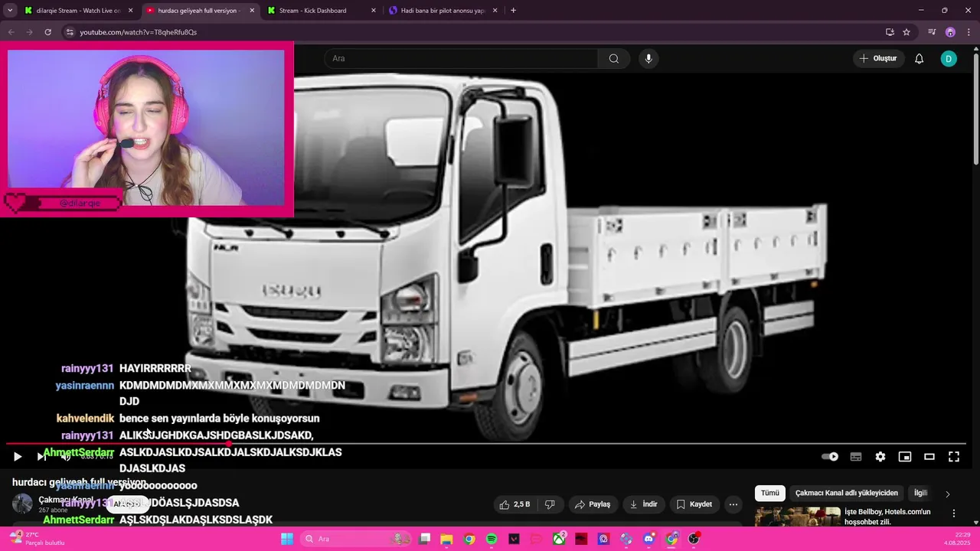
Task: Click the YouTube Ara search field
Action: click(x=462, y=59)
